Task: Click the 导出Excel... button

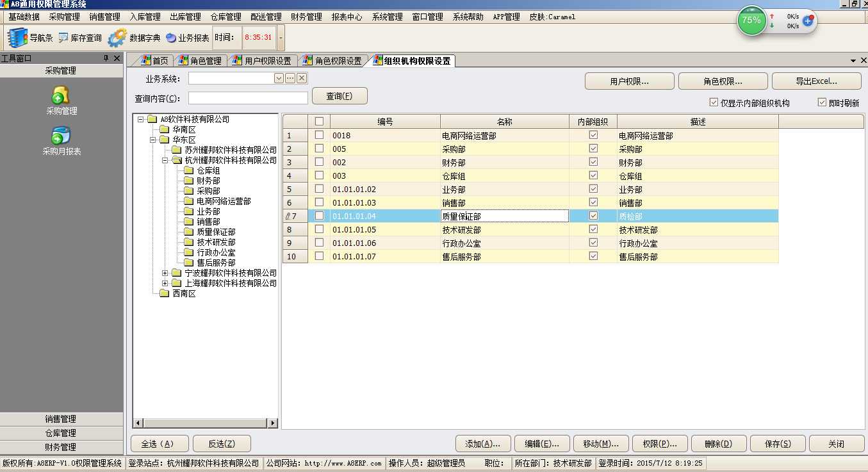Action: tap(816, 81)
